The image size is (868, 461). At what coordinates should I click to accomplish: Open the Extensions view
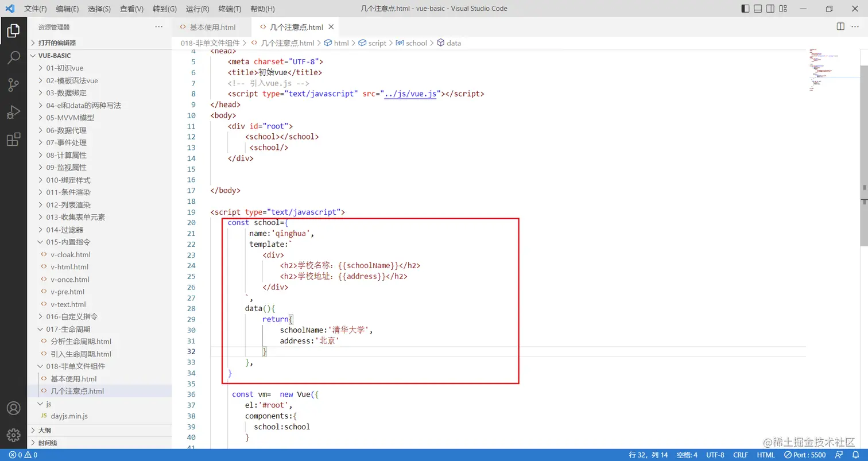coord(13,139)
